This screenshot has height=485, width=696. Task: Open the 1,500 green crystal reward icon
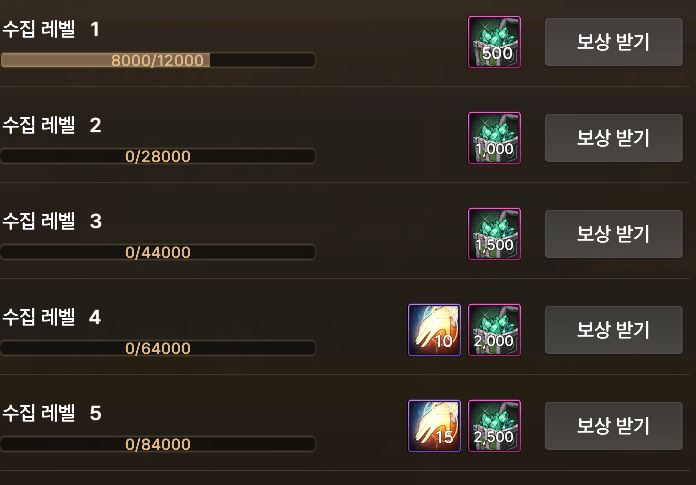(494, 234)
